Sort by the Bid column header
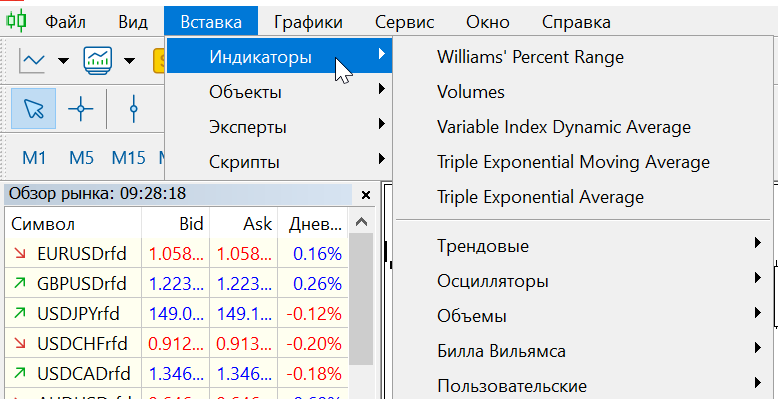 click(x=176, y=224)
